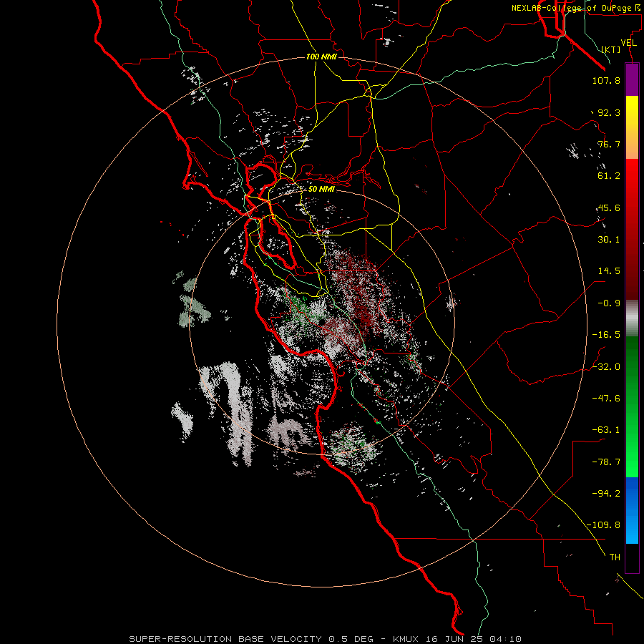644x644 pixels.
Task: Select the -32.0 legend value
Action: pyautogui.click(x=606, y=367)
